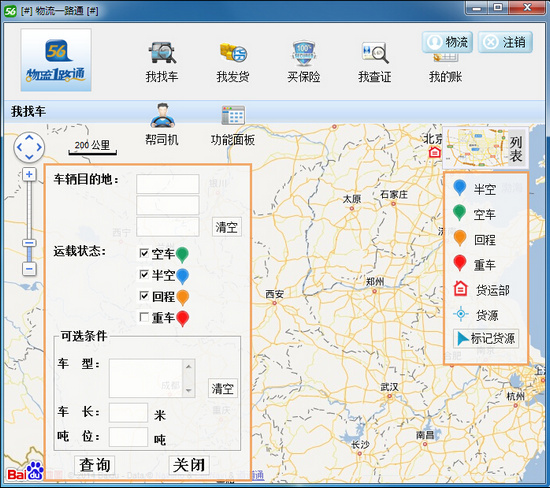Screen dimensions: 550x488
Task: Open the 功能面板 function panel icon
Action: click(233, 115)
